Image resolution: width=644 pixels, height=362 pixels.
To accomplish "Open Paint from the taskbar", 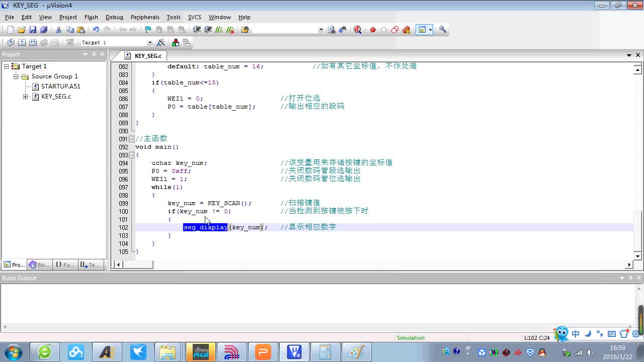I will pyautogui.click(x=356, y=352).
